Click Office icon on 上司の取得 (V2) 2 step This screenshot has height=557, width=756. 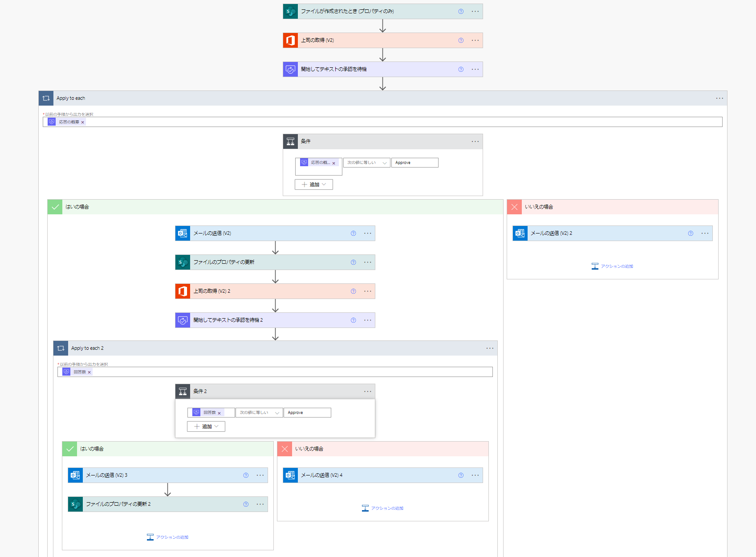[x=183, y=291]
